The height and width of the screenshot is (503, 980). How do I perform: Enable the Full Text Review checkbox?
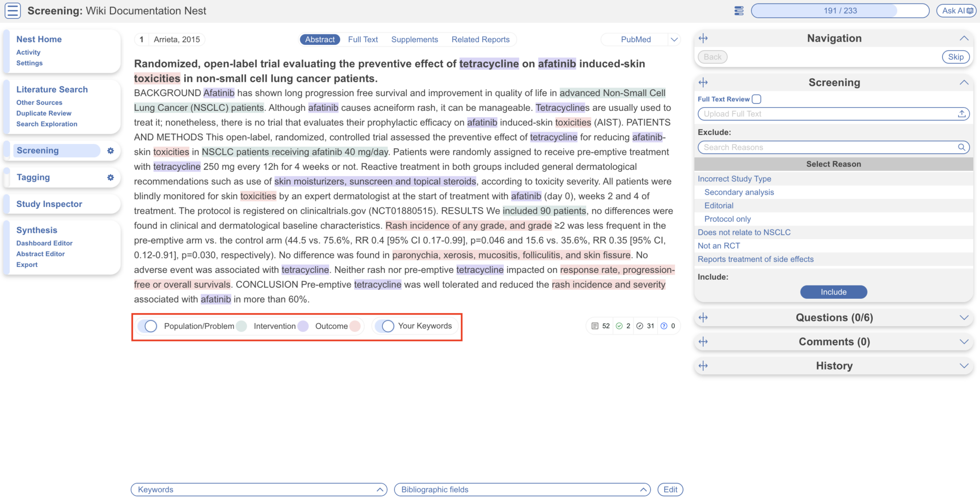[x=757, y=99]
